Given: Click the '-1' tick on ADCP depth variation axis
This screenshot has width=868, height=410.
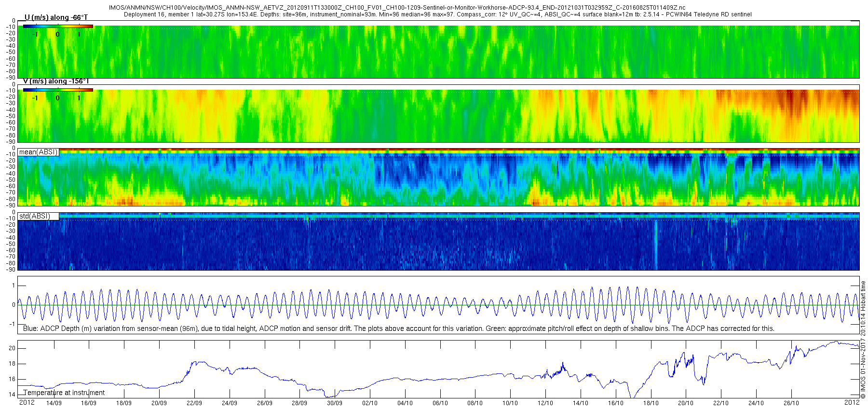Looking at the screenshot, I should [x=12, y=324].
